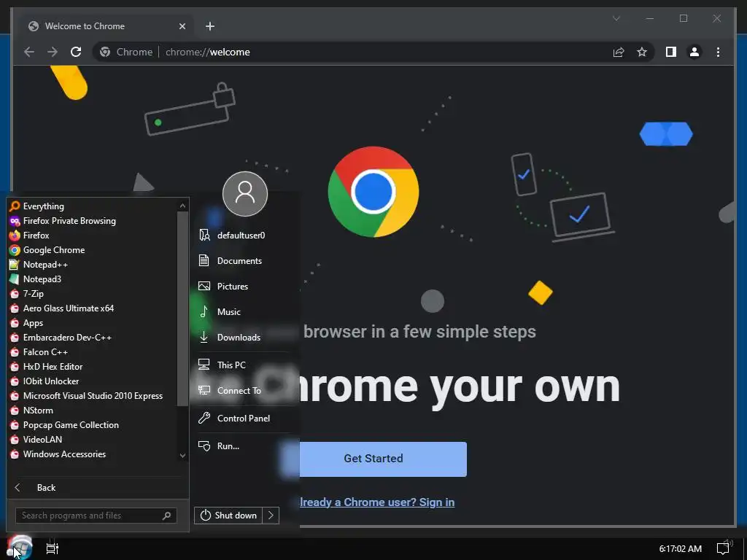Viewport: 747px width, 560px height.
Task: Expand Aero Glass Ultimate x64 folder
Action: click(93, 308)
